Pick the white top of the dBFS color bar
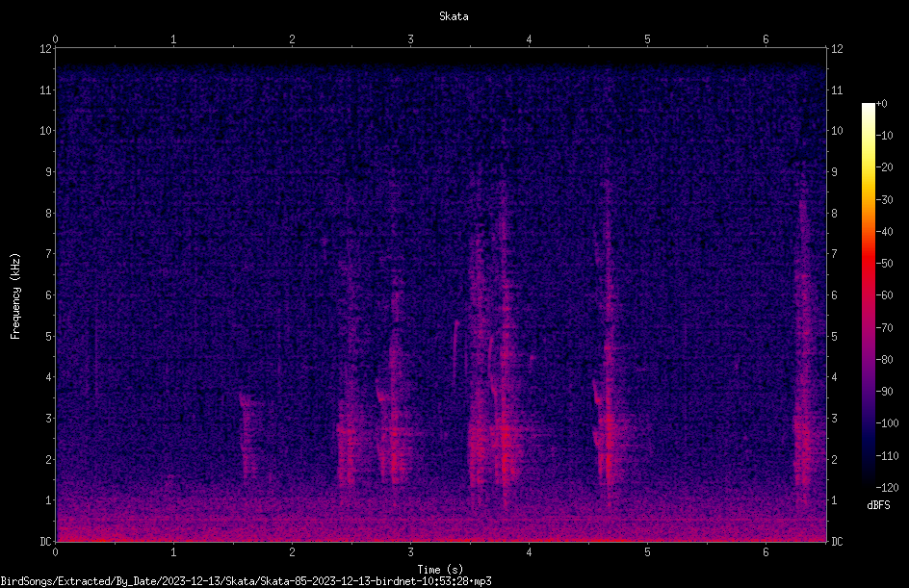Viewport: 909px width, 588px height. point(868,108)
